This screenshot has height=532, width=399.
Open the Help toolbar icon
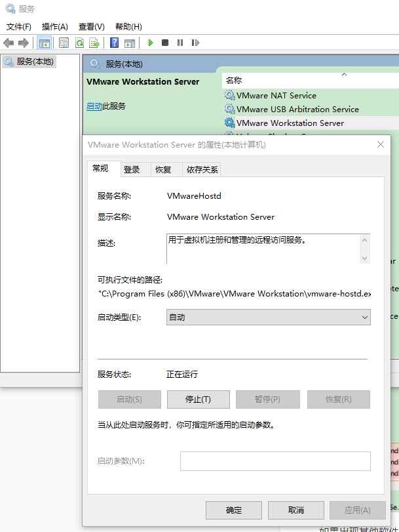115,43
